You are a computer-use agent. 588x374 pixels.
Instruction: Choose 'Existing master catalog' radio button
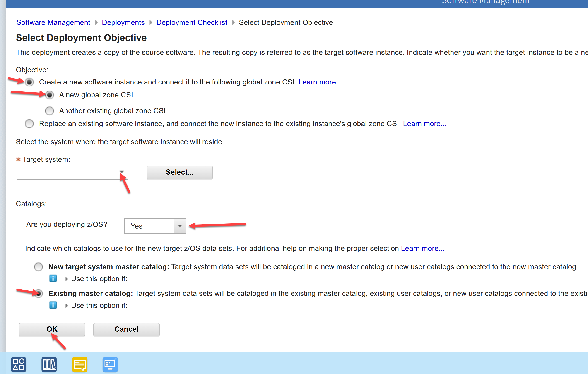38,293
